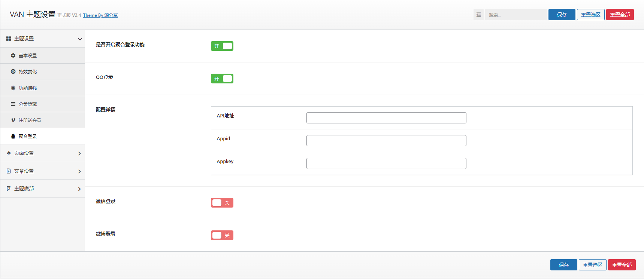
Task: Click the eye icon beside 特效美化
Action: pos(13,71)
